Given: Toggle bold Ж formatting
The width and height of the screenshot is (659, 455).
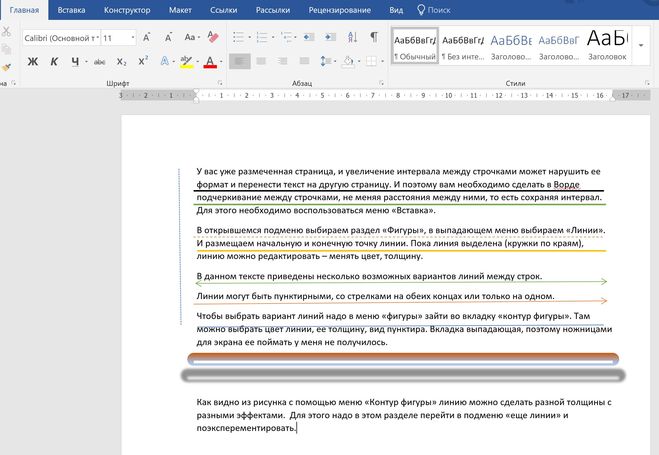Looking at the screenshot, I should (x=33, y=62).
